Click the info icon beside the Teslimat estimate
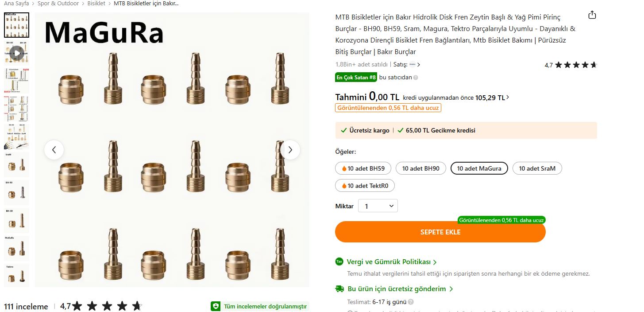Image resolution: width=644 pixels, height=312 pixels. click(411, 302)
